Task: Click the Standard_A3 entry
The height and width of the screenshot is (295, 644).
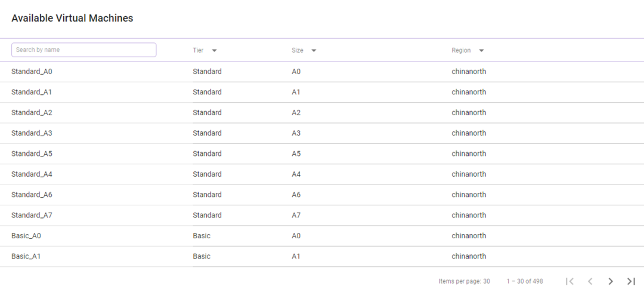Action: coord(32,133)
